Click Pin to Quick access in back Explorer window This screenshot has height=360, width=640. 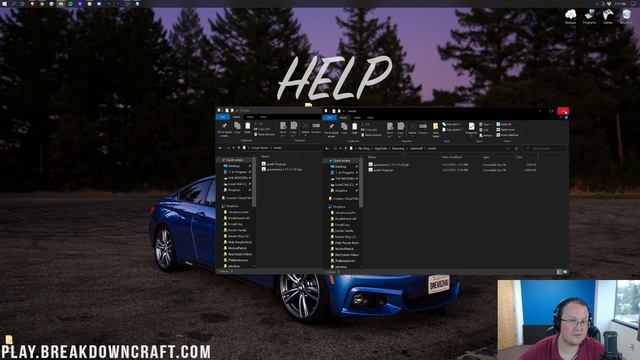pyautogui.click(x=224, y=129)
